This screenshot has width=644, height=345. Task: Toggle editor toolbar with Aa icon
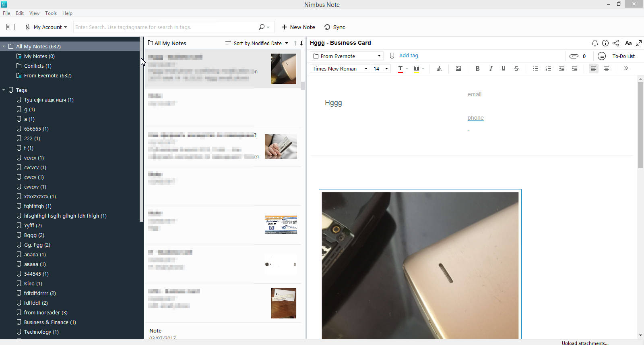click(628, 43)
